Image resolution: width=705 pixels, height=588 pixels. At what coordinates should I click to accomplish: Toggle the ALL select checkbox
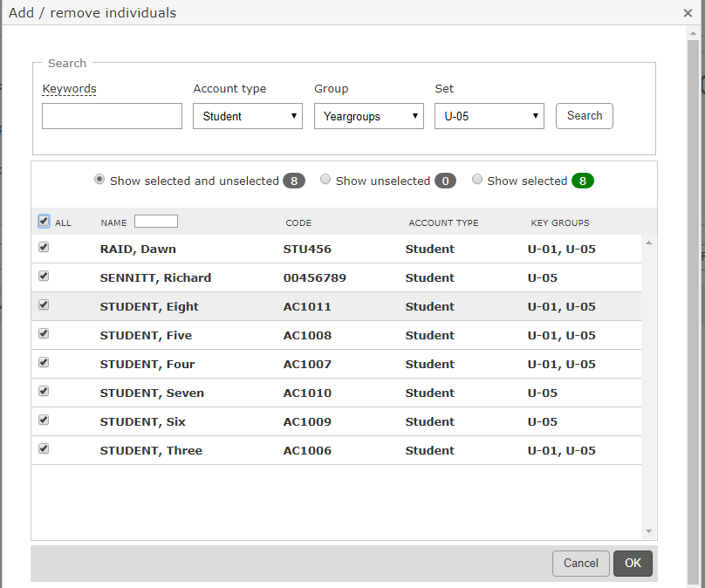(44, 222)
